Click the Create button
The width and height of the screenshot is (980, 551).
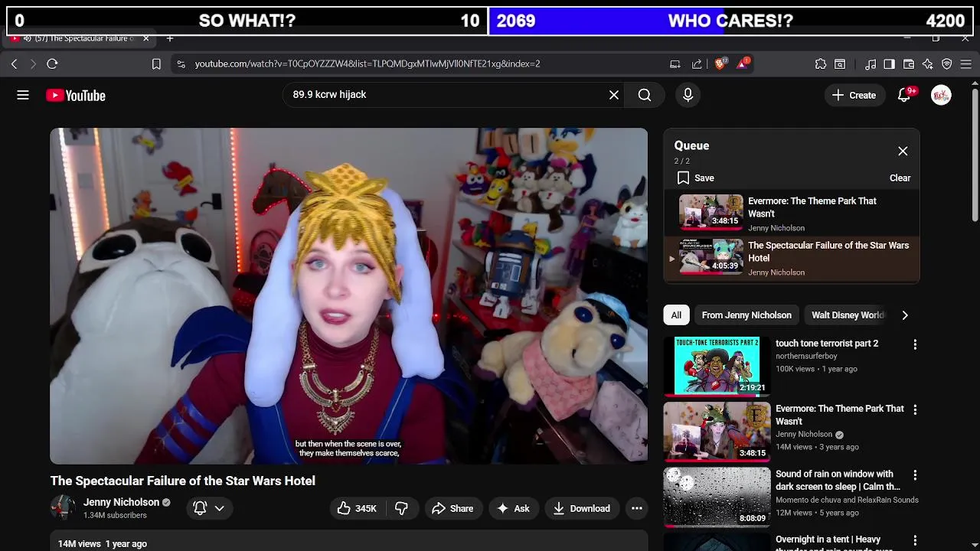point(854,95)
